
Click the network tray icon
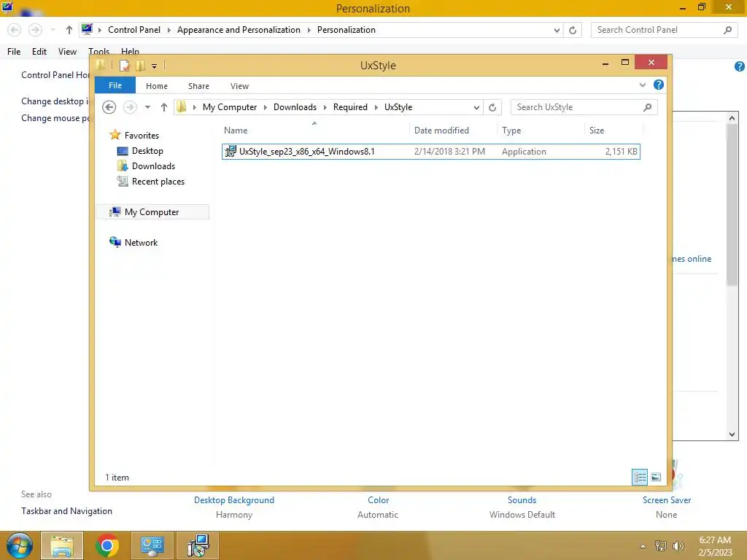click(661, 545)
